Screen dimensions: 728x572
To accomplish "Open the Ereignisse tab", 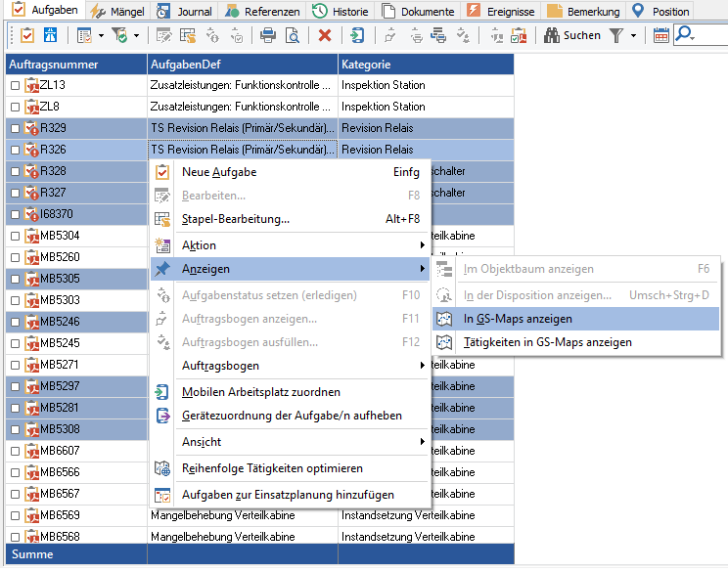I will (x=501, y=11).
